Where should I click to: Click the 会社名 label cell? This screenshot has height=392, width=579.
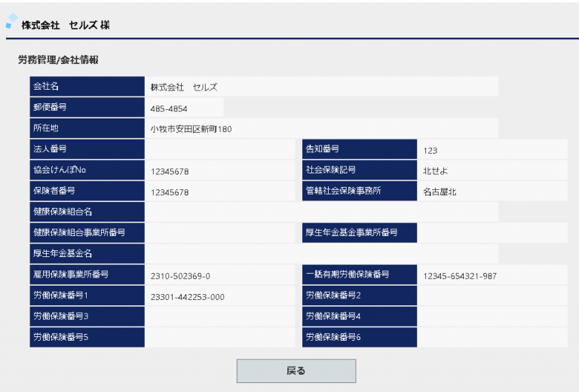coord(87,87)
